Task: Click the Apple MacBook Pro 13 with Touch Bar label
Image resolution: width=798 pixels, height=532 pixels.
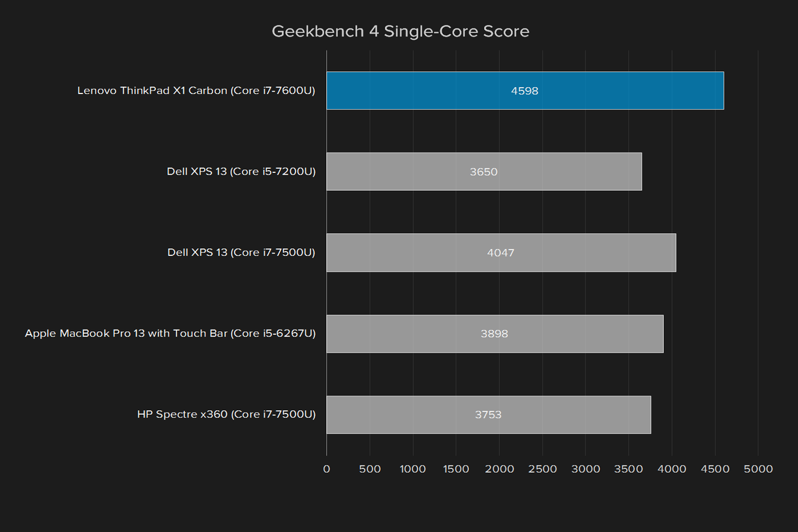Action: pos(170,334)
